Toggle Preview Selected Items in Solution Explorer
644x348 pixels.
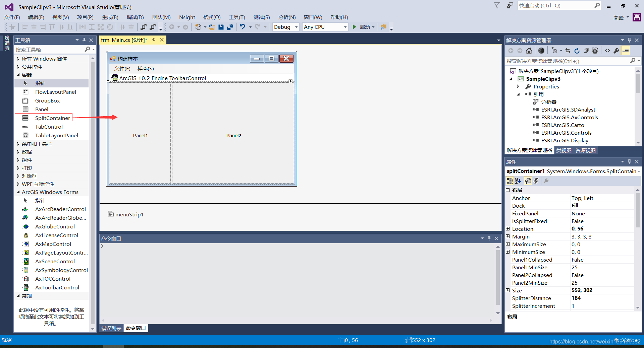pyautogui.click(x=626, y=51)
